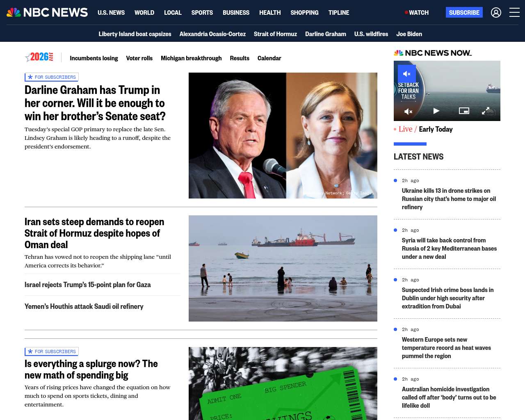Open the Ukraine drone strikes story
This screenshot has width=525, height=420.
point(449,199)
